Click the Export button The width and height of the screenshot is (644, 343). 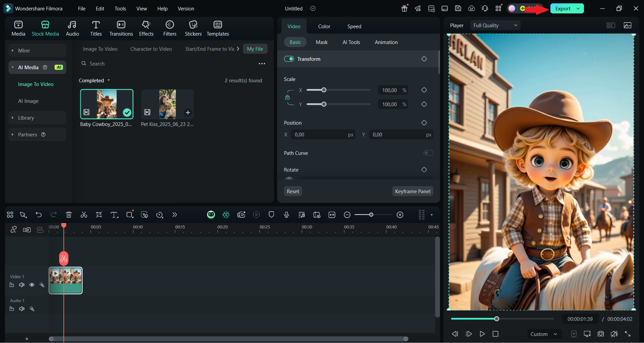tap(563, 8)
